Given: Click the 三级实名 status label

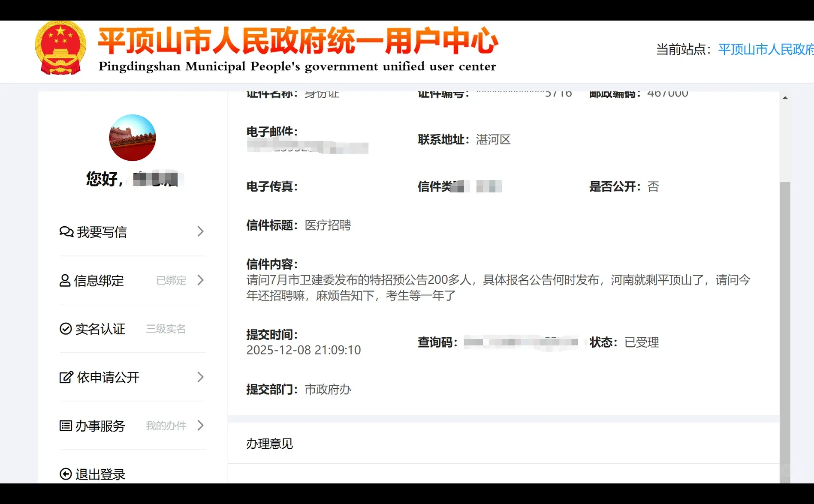Looking at the screenshot, I should pyautogui.click(x=166, y=329).
